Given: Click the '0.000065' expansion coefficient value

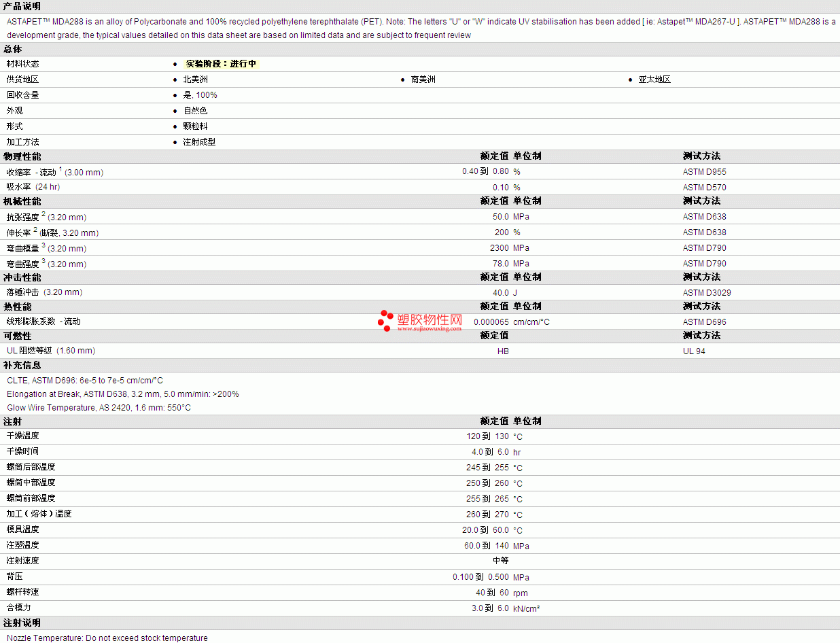Looking at the screenshot, I should (x=491, y=322).
